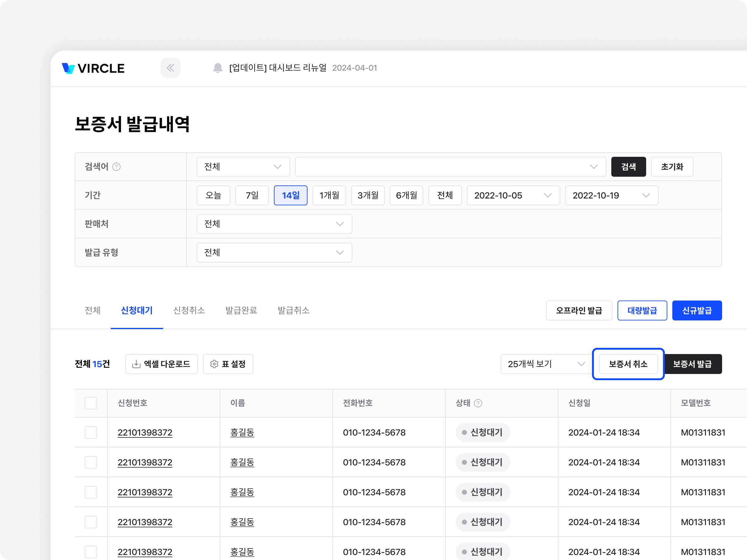The width and height of the screenshot is (747, 560).
Task: Select the 1개월 period filter
Action: tap(329, 195)
